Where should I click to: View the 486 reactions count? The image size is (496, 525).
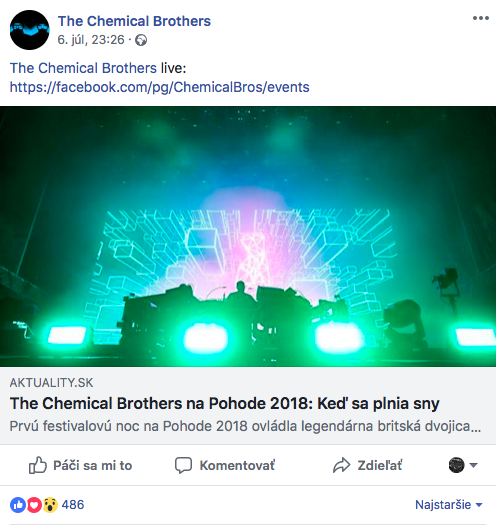tap(73, 505)
